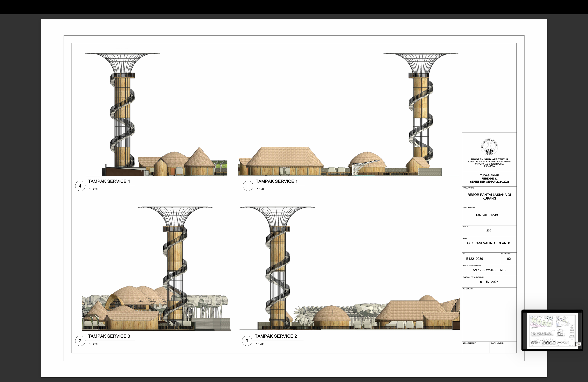
Task: Select the TAMPAK SERVICE 4 view title
Action: [x=109, y=181]
